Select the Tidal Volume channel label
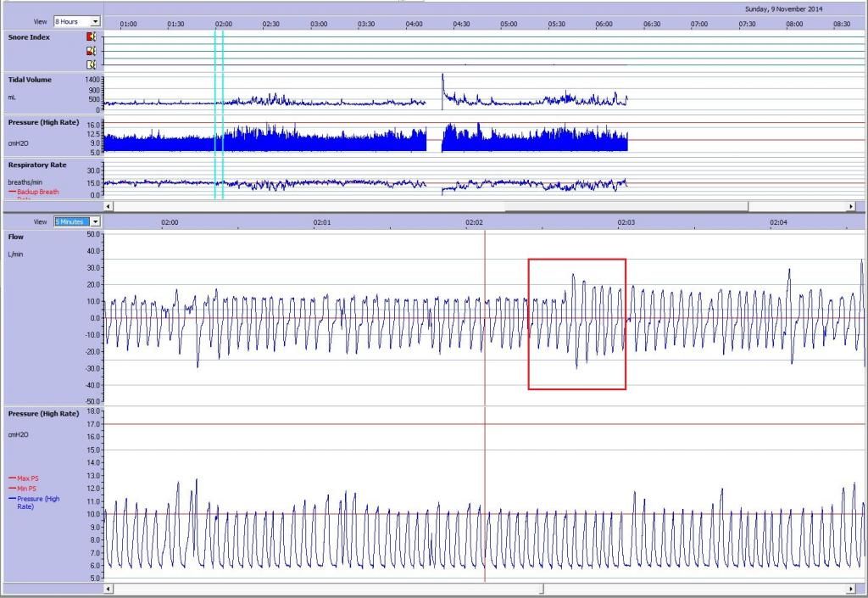Screen dimensions: 868x598 [x=30, y=80]
